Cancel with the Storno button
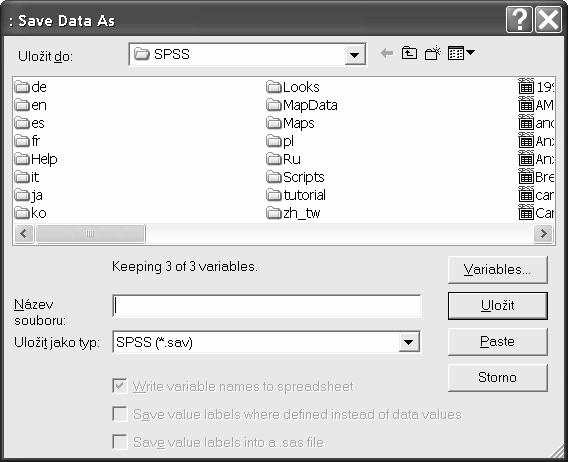This screenshot has height=462, width=568. click(x=497, y=378)
